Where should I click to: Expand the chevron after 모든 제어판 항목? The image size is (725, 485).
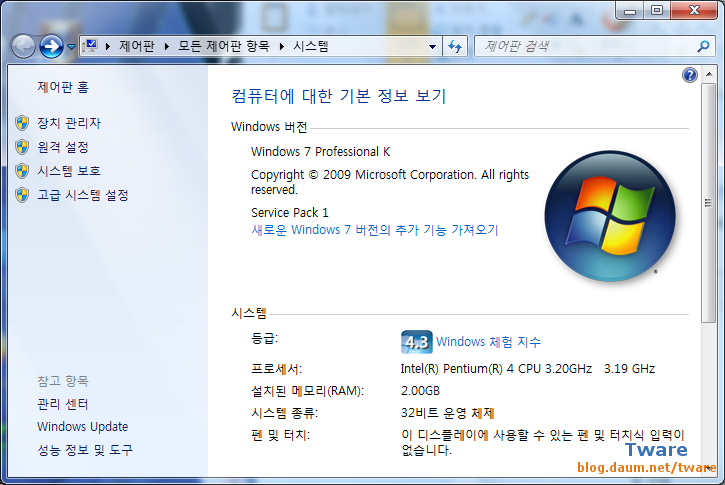pyautogui.click(x=282, y=46)
